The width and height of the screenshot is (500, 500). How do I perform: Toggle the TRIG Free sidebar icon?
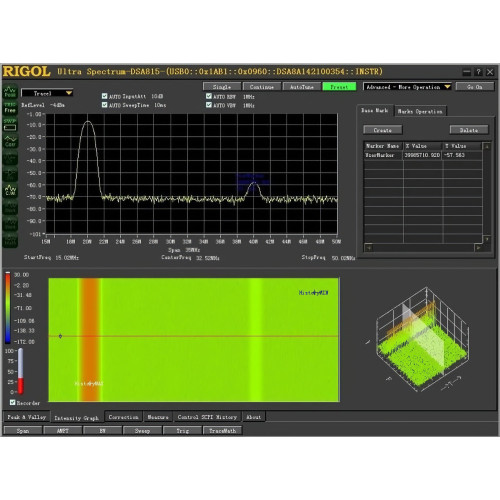10,108
